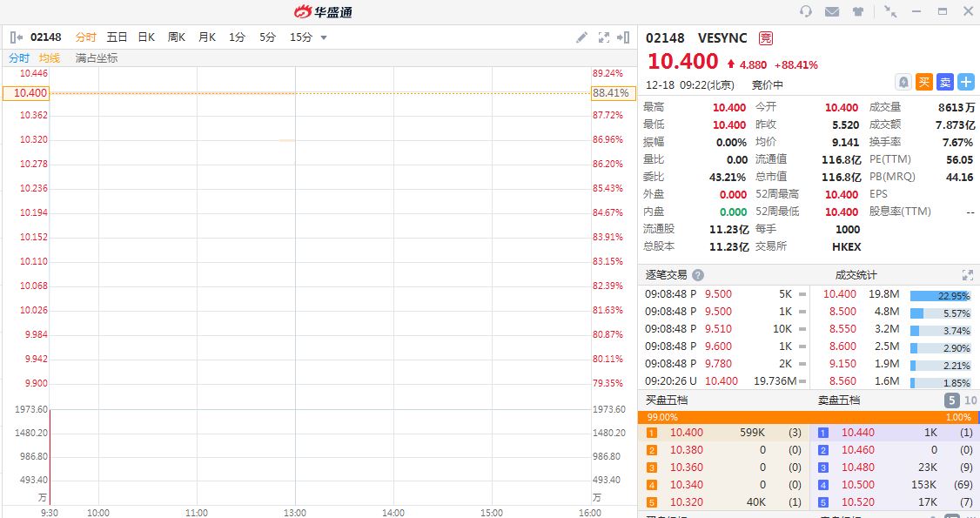
Task: Collapse left panel icon beside 02148
Action: point(17,37)
